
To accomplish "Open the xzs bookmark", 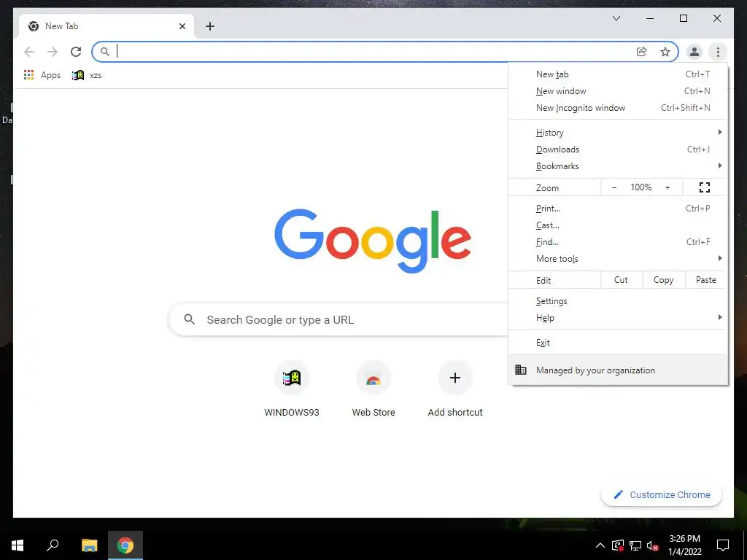I will click(x=87, y=75).
